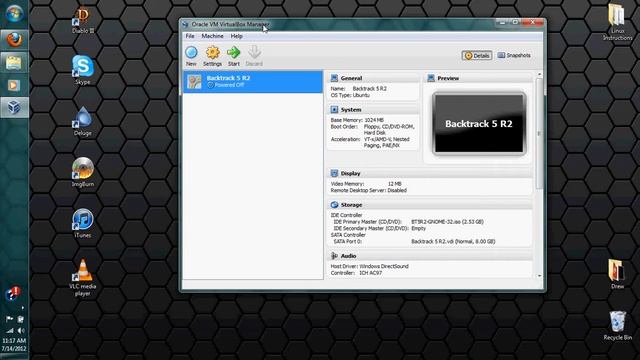Open Windows Explorer from the taskbar

click(14, 62)
